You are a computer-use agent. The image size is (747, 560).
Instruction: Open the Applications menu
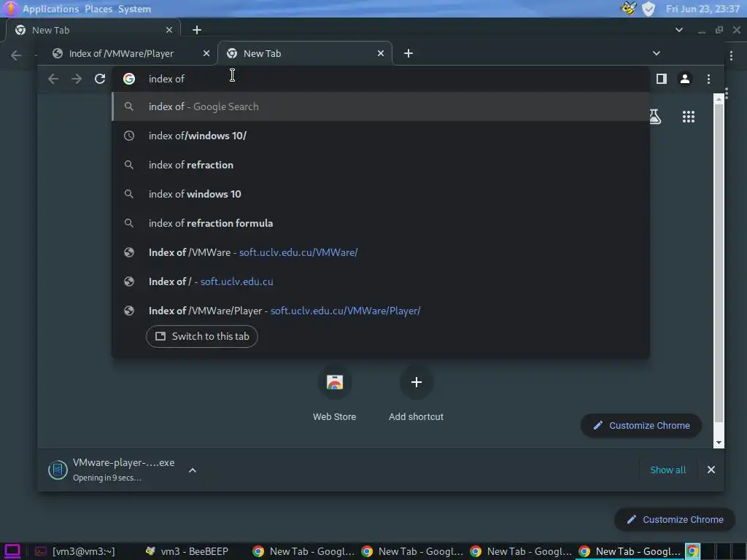[x=50, y=9]
